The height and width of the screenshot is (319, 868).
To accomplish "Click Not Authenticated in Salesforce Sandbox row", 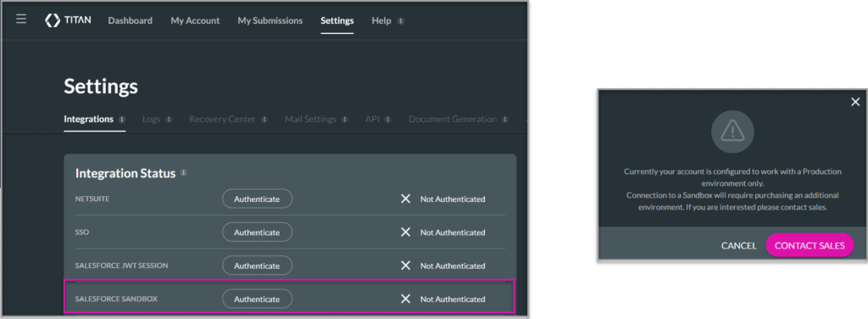I will tap(453, 299).
